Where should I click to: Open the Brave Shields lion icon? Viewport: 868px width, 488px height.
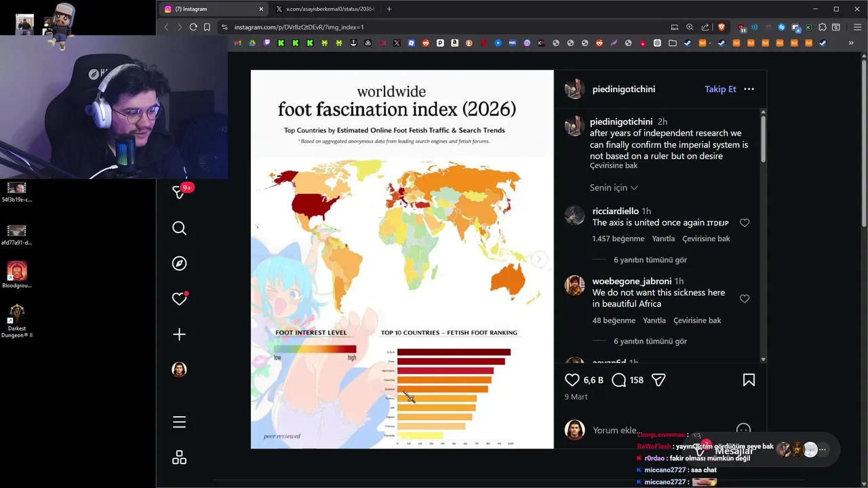[x=721, y=27]
